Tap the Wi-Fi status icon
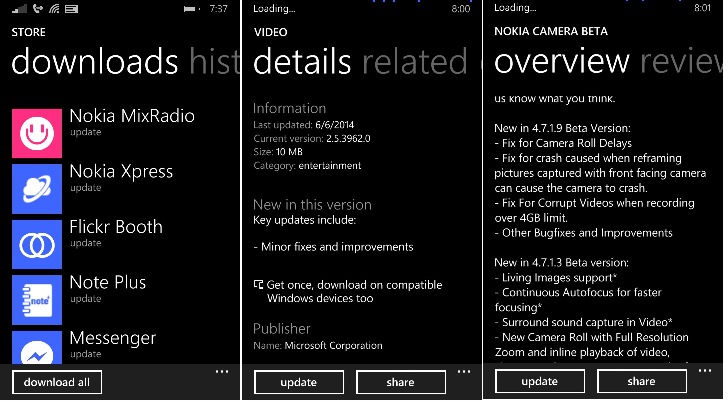The width and height of the screenshot is (728, 402). click(x=54, y=9)
